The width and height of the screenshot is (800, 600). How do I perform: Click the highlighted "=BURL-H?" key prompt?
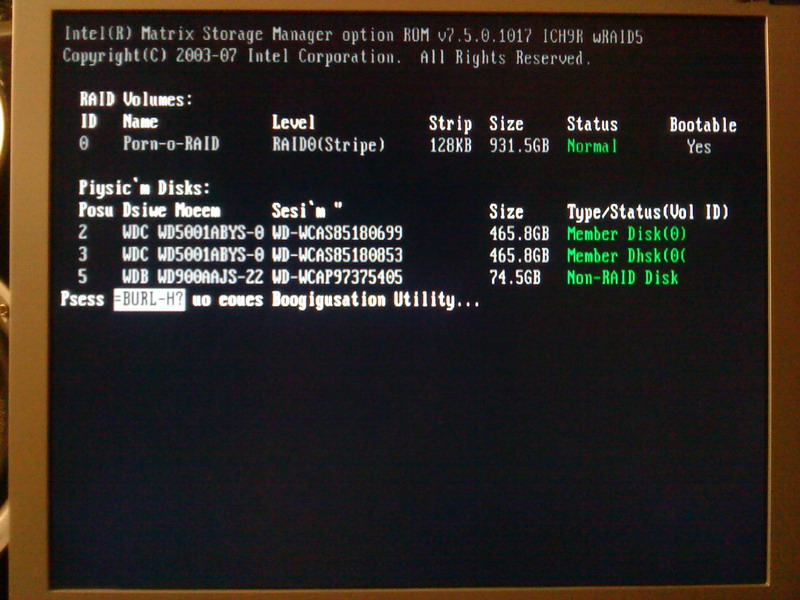149,299
